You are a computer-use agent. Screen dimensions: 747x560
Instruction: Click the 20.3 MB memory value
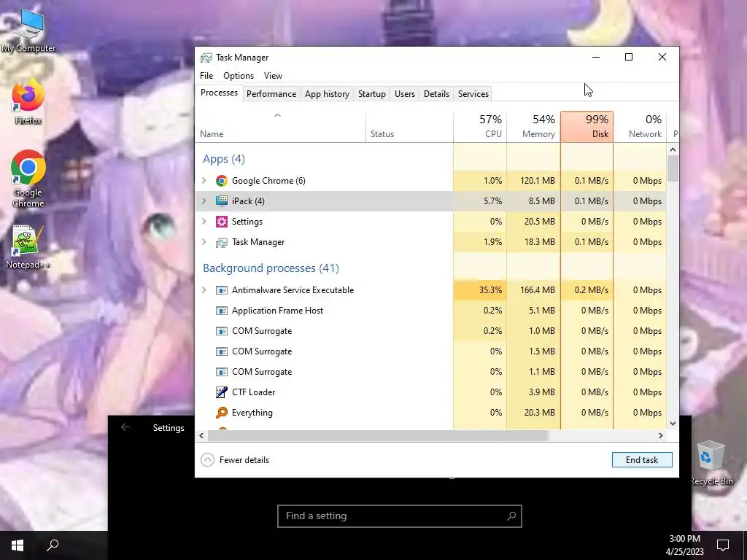point(540,413)
